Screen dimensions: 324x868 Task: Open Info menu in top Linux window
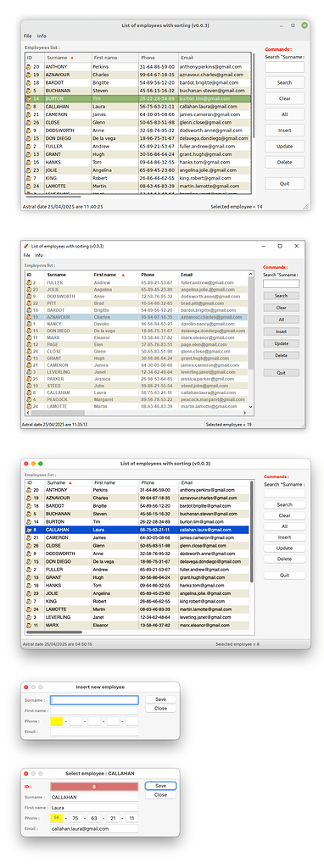[42, 36]
